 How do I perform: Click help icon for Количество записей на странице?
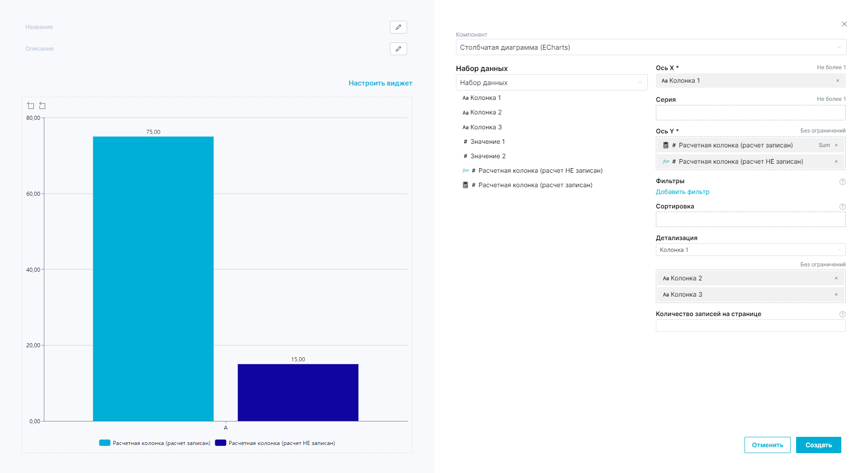842,314
